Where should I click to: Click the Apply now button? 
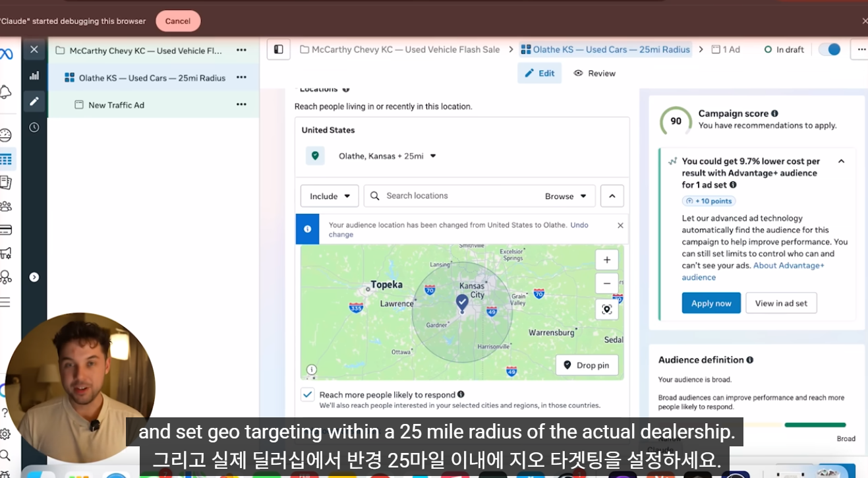[710, 303]
